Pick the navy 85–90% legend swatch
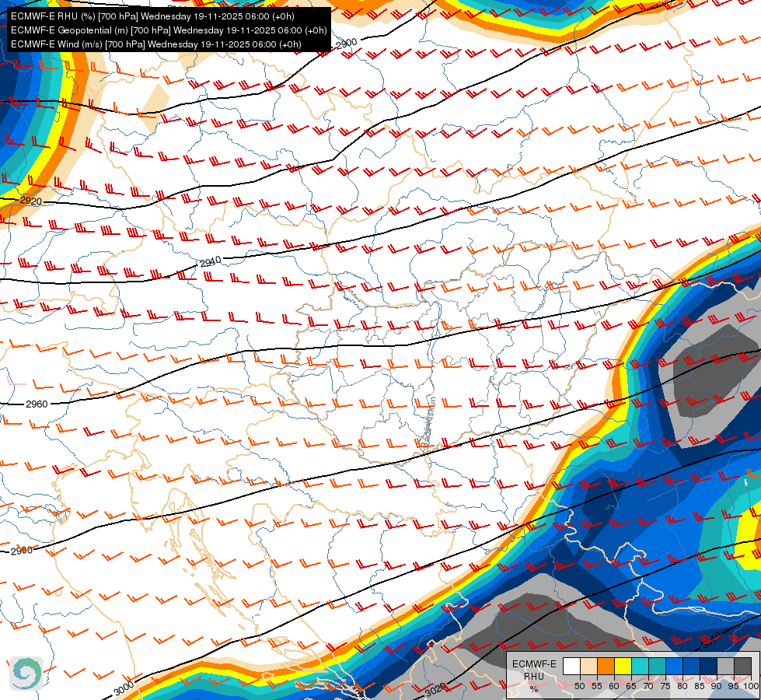761x700 pixels. 709,666
